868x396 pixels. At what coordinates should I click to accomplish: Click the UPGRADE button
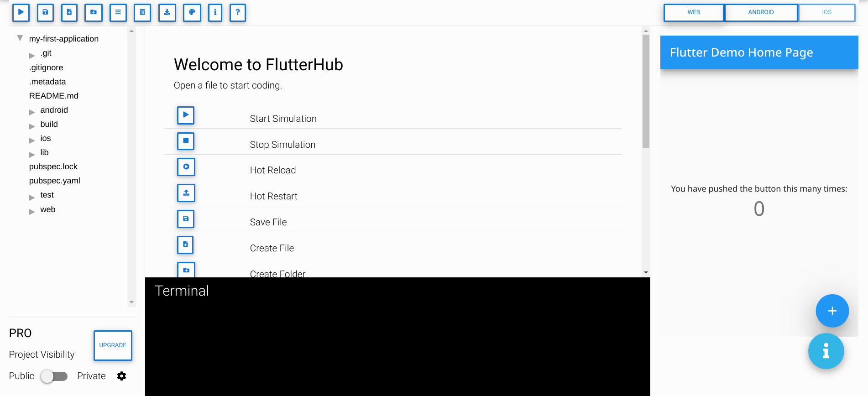coord(113,345)
